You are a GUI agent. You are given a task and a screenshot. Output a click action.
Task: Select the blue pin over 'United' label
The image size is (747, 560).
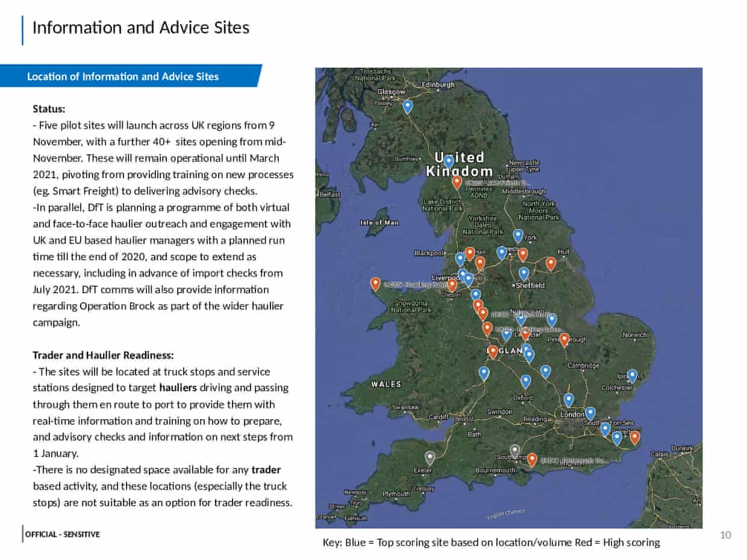448,161
